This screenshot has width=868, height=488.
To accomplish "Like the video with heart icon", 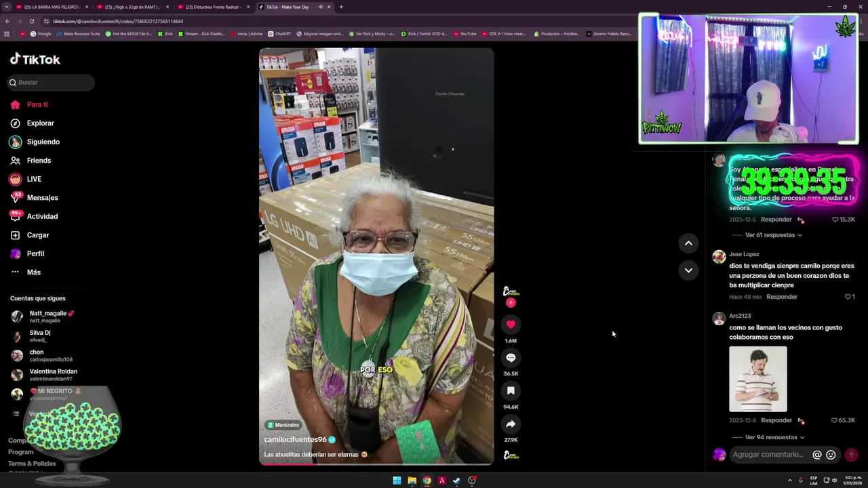I will [511, 325].
